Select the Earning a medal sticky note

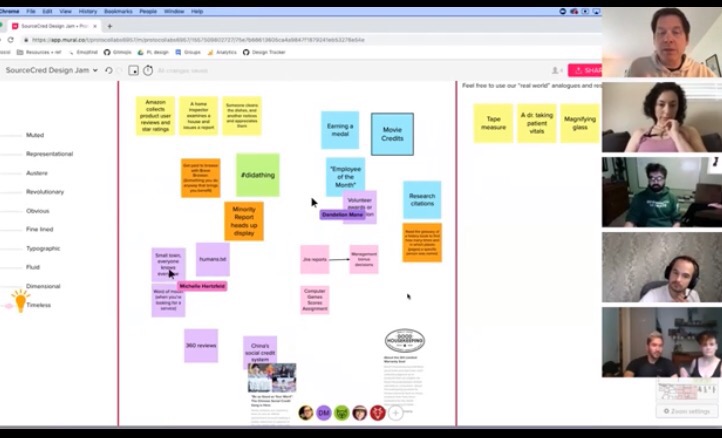coord(340,130)
